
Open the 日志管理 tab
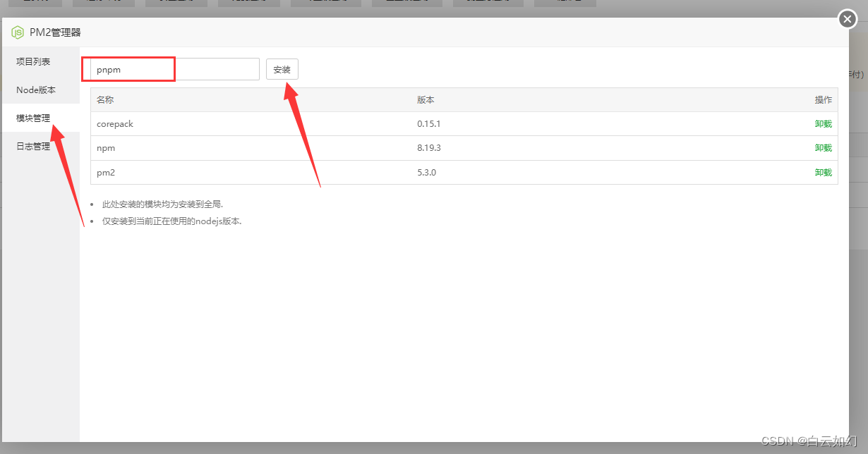click(40, 146)
